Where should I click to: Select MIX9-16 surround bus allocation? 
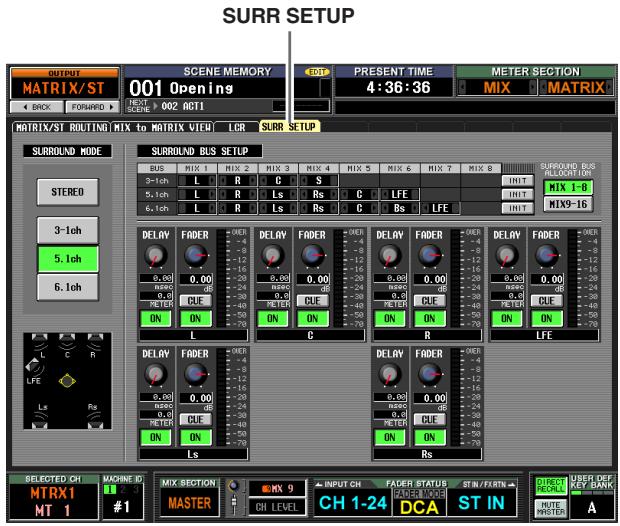coord(568,204)
